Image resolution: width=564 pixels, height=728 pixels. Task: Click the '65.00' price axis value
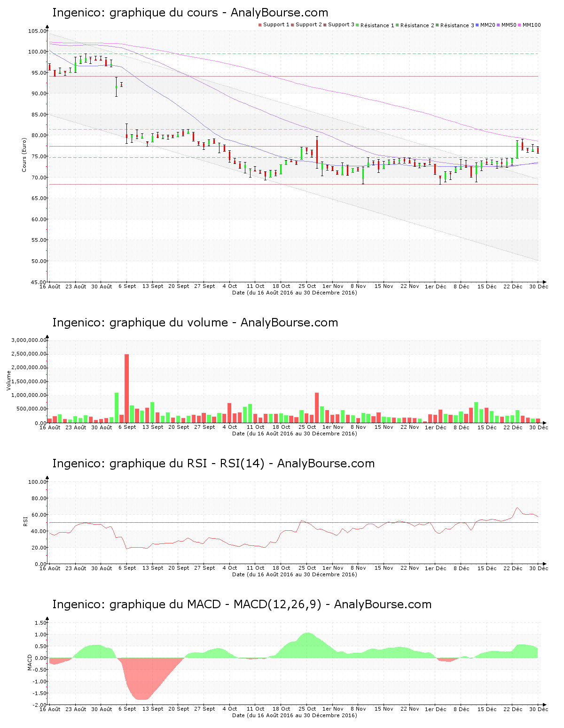click(x=39, y=198)
